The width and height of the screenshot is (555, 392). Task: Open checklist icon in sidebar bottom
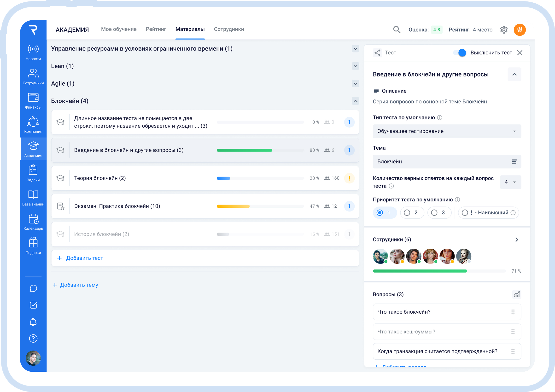coord(33,305)
